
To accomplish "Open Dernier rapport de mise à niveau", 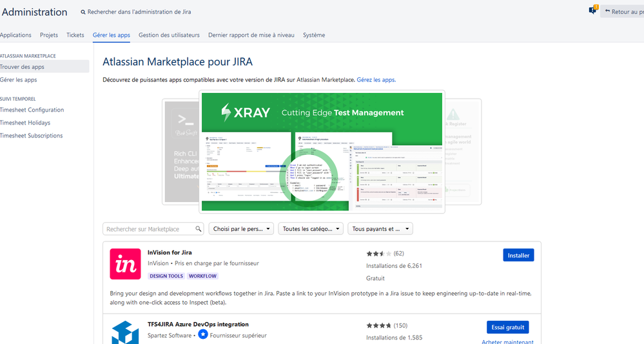I will pos(251,35).
